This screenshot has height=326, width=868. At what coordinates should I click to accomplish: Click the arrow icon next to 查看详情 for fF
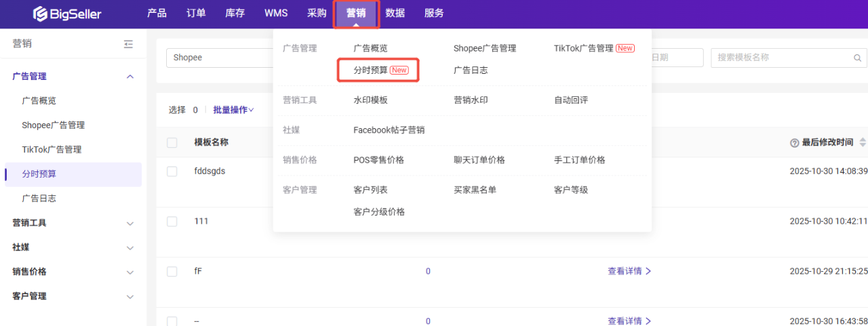648,271
